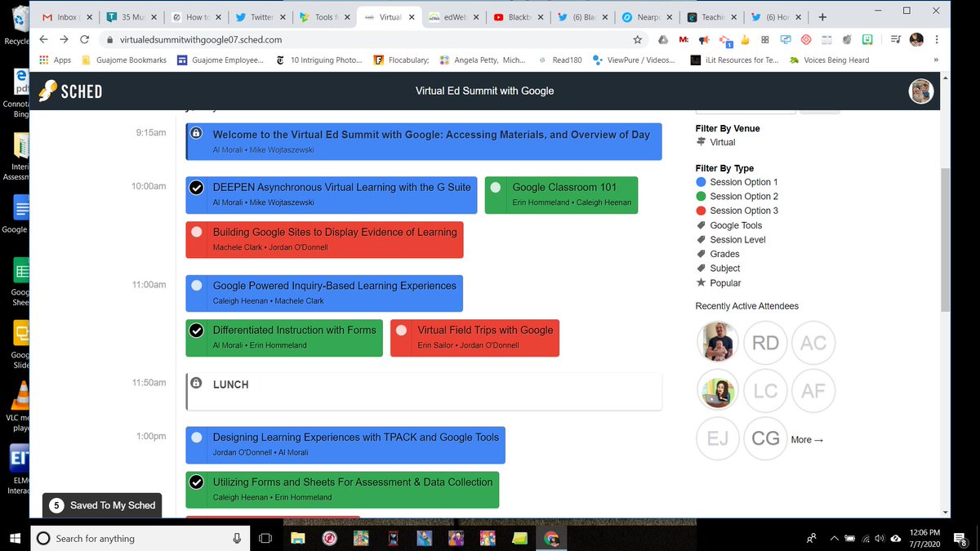Open the Welcome to the Virtual Ed Summit session
The height and width of the screenshot is (551, 980).
coord(424,142)
